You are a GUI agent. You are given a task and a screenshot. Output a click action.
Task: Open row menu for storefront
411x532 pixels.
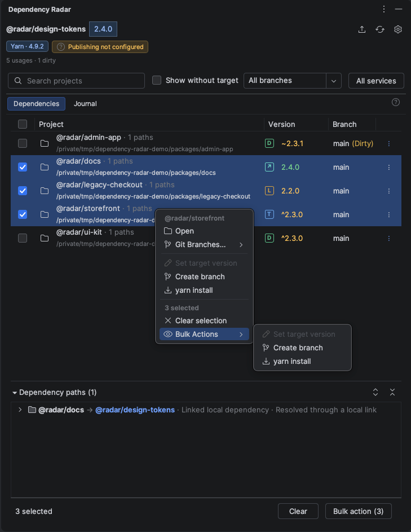click(x=389, y=215)
